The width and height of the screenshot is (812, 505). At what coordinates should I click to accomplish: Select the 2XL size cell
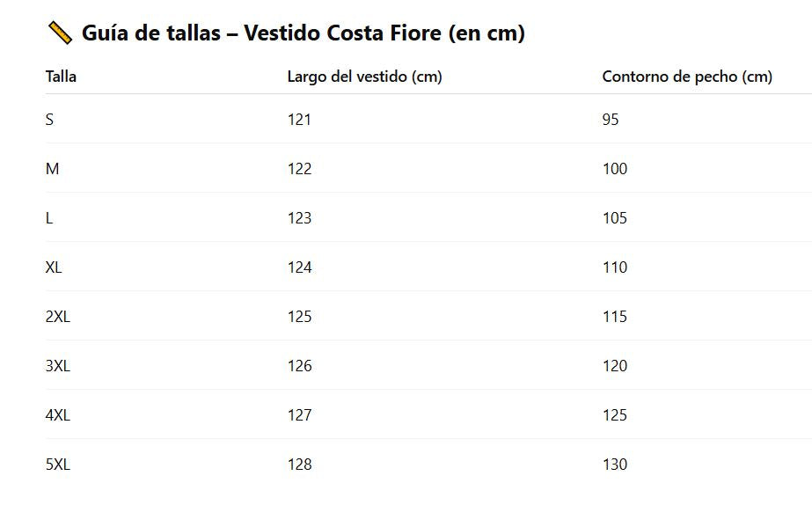click(x=57, y=317)
